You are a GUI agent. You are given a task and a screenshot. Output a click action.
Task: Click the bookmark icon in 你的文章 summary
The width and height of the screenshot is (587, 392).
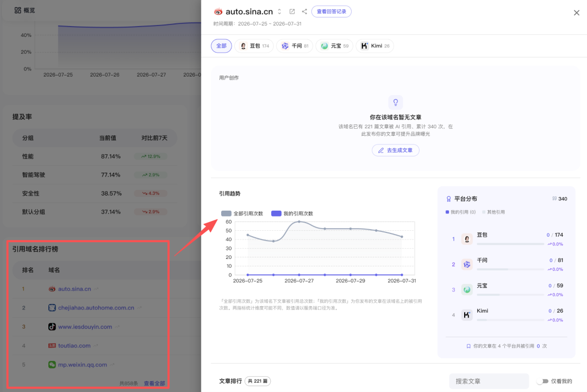[469, 346]
